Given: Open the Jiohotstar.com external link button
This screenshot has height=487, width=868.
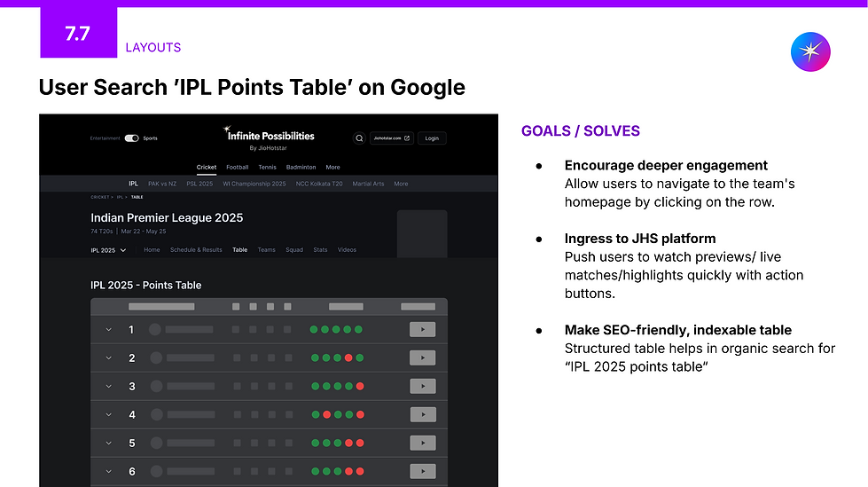Looking at the screenshot, I should pyautogui.click(x=391, y=138).
